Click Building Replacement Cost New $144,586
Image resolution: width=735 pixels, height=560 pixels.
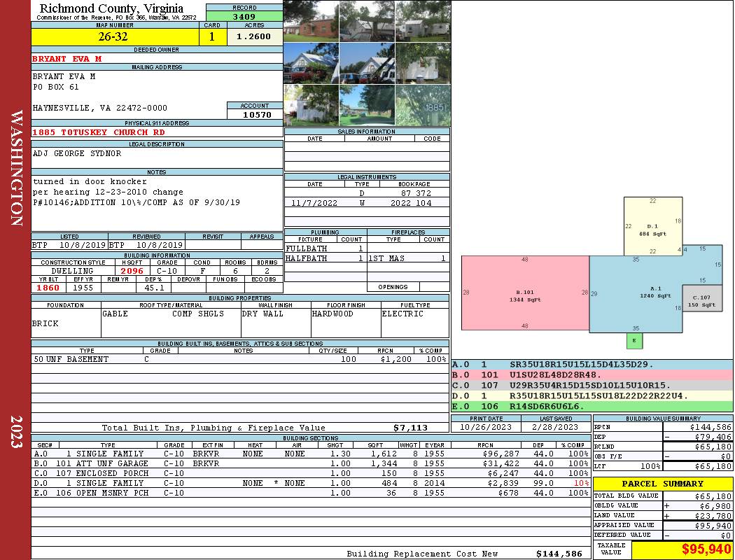tap(559, 554)
